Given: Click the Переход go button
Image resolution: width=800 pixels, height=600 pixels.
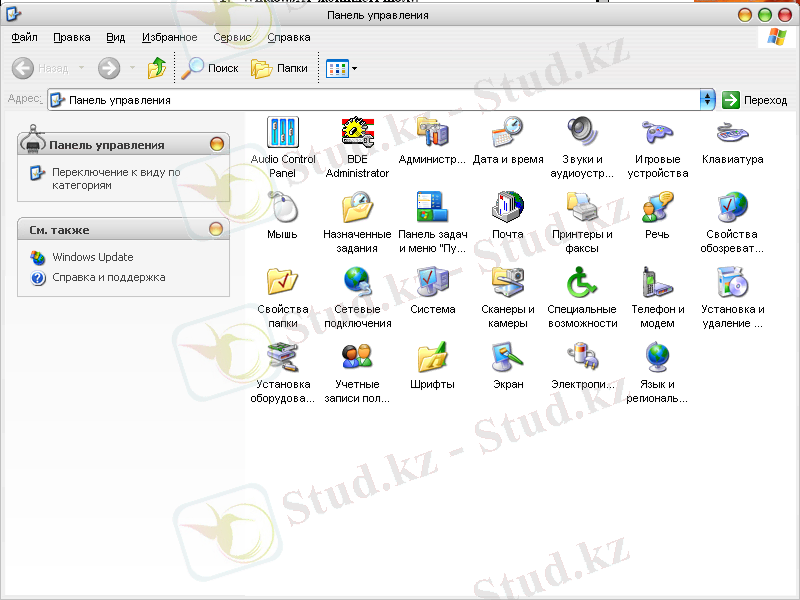Looking at the screenshot, I should 755,100.
